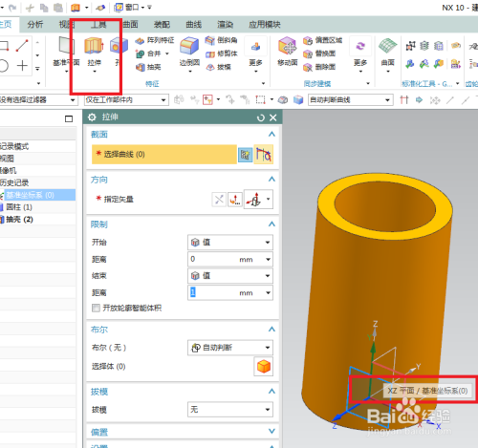Open the Extrude dialog settings gear

[x=92, y=117]
